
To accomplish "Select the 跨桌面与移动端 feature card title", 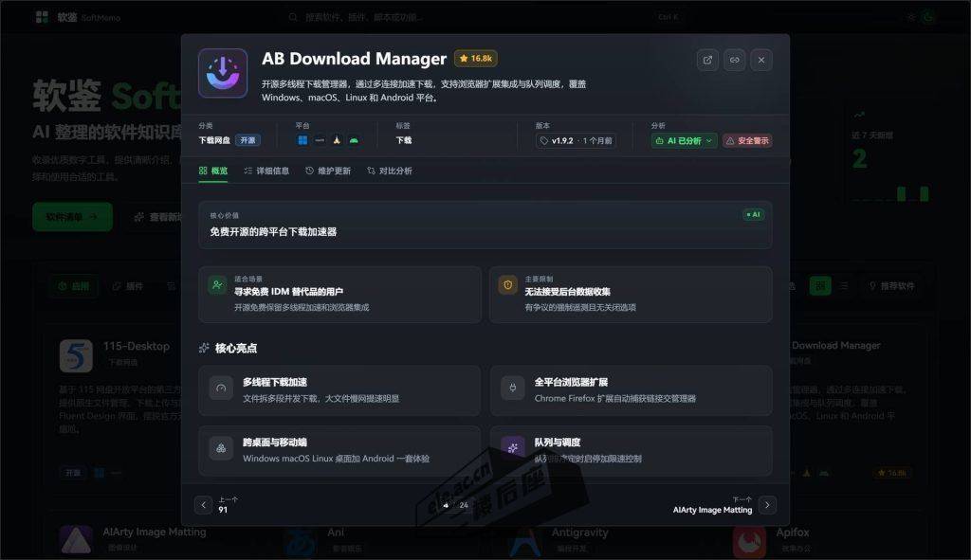I will coord(275,443).
